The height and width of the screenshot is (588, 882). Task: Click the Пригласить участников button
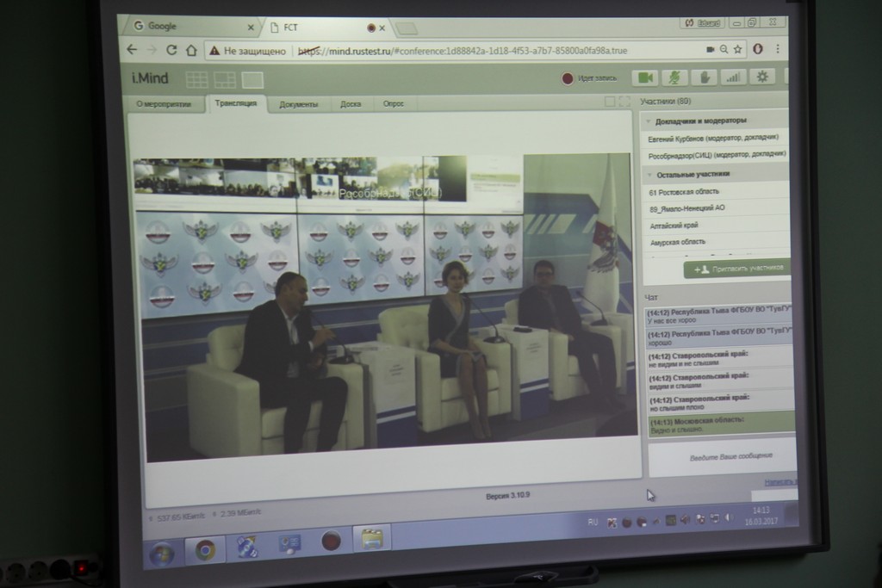click(737, 269)
